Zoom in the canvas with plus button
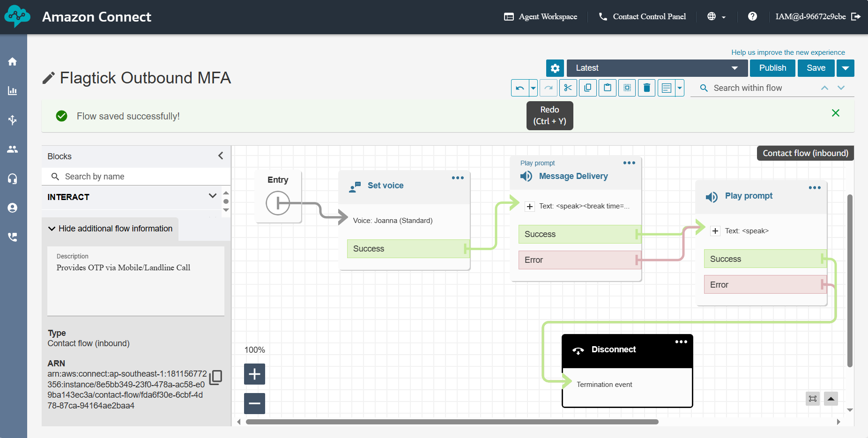The image size is (868, 438). (254, 374)
